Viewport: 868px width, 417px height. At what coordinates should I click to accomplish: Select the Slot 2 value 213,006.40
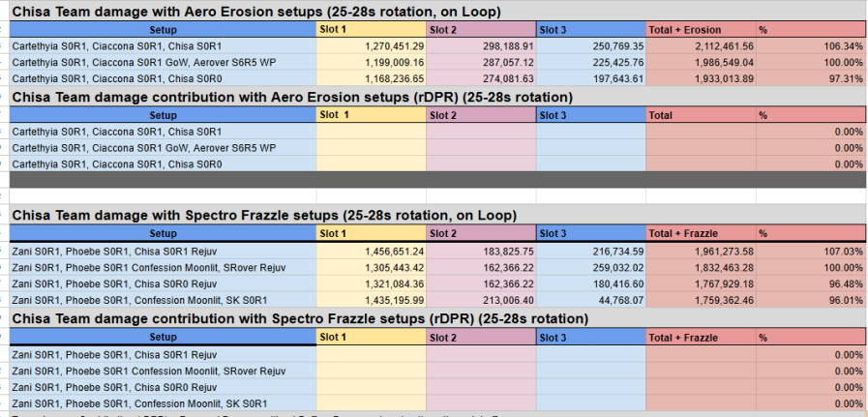pos(481,300)
